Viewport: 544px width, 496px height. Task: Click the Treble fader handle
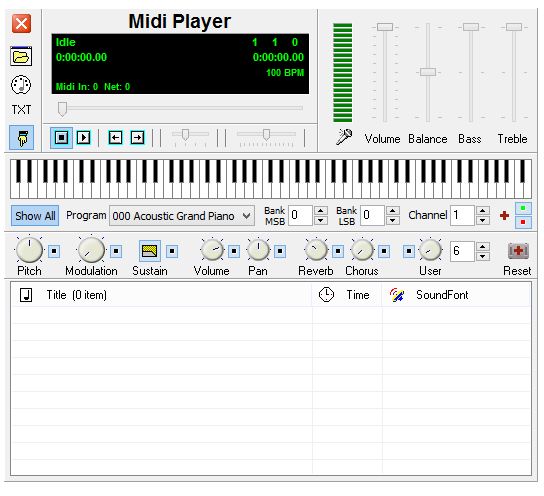514,27
